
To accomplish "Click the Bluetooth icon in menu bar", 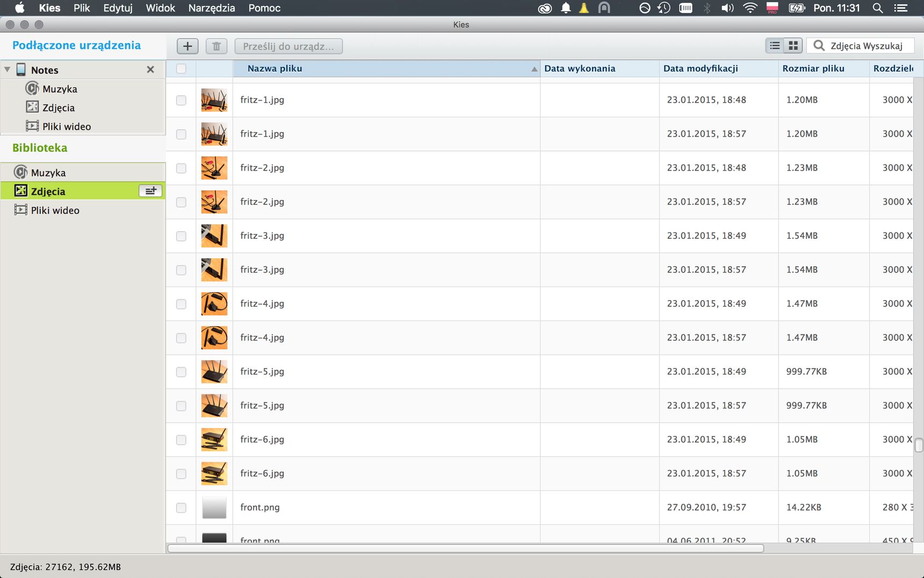I will (707, 8).
